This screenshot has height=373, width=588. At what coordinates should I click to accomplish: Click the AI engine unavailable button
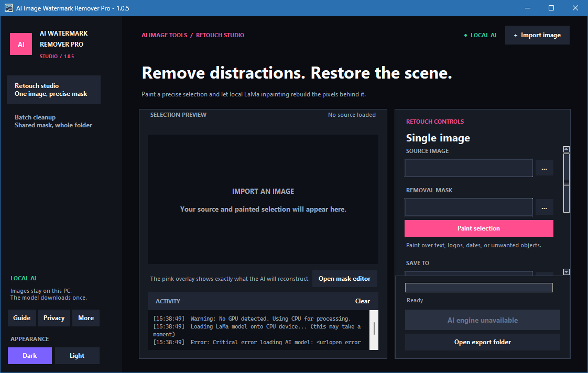482,320
